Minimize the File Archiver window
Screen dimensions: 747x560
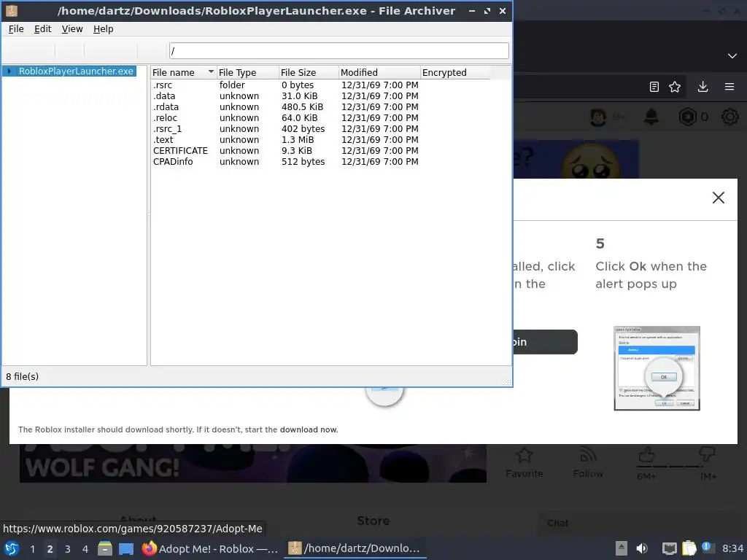pos(472,10)
